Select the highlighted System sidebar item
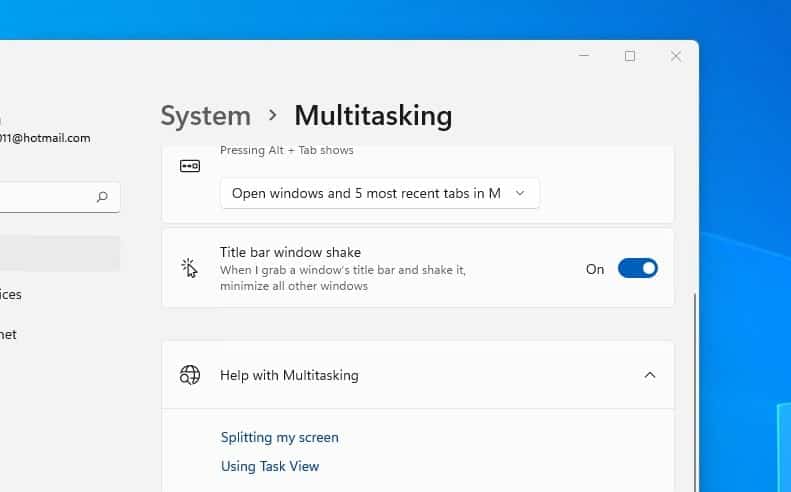 [60, 254]
